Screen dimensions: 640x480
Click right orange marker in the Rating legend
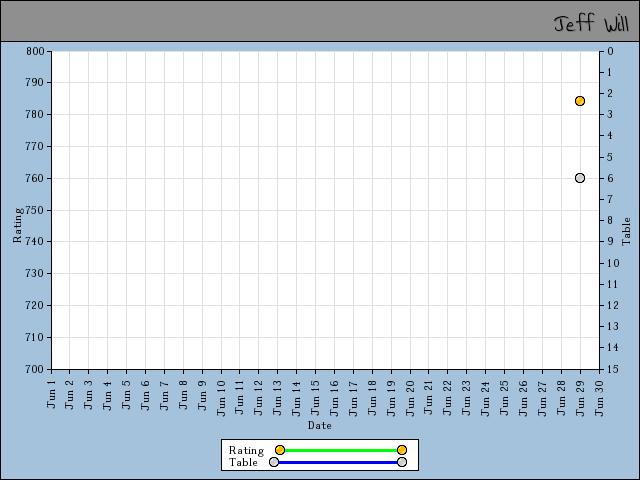[x=402, y=450]
